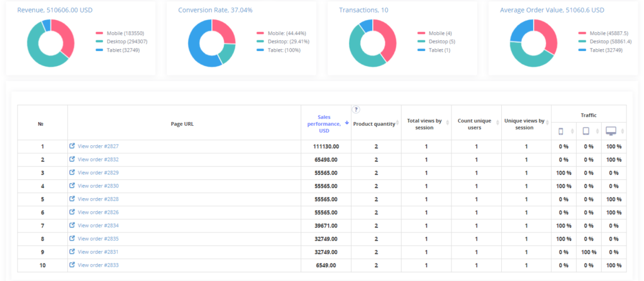
Task: Open View order #2832 link
Action: coord(98,160)
